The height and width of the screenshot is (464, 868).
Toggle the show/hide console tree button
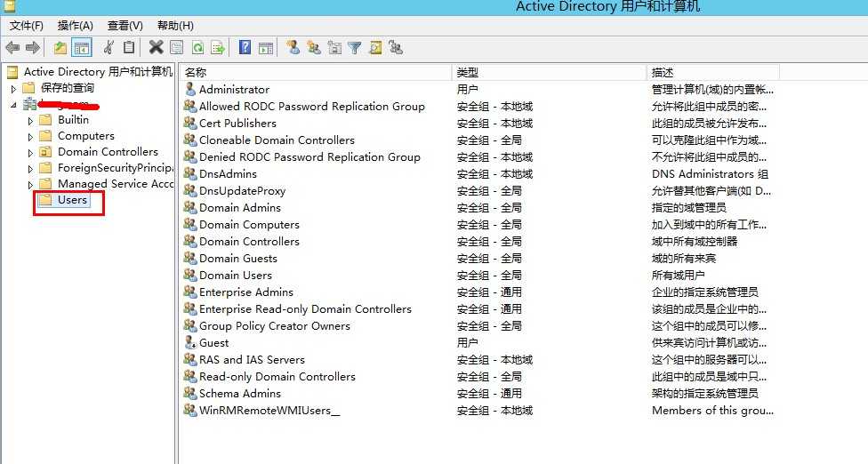[82, 48]
